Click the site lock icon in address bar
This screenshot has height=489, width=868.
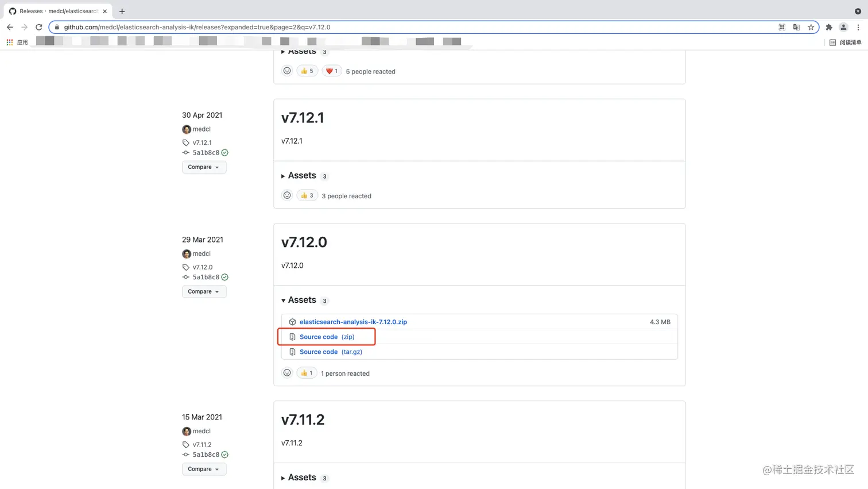click(56, 27)
